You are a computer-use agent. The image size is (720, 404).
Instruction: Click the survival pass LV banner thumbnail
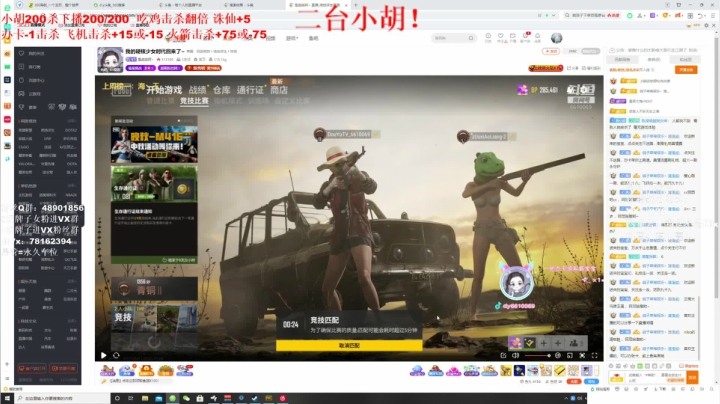pos(154,184)
